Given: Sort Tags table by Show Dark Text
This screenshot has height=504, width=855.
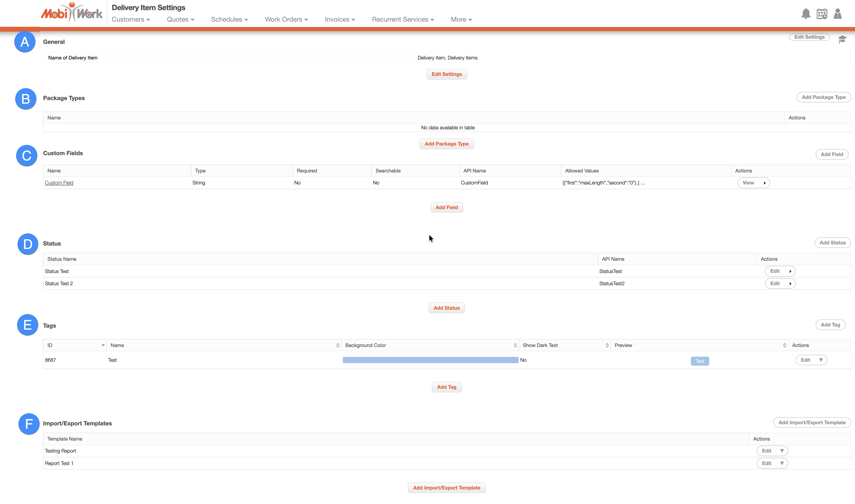Looking at the screenshot, I should [x=564, y=345].
